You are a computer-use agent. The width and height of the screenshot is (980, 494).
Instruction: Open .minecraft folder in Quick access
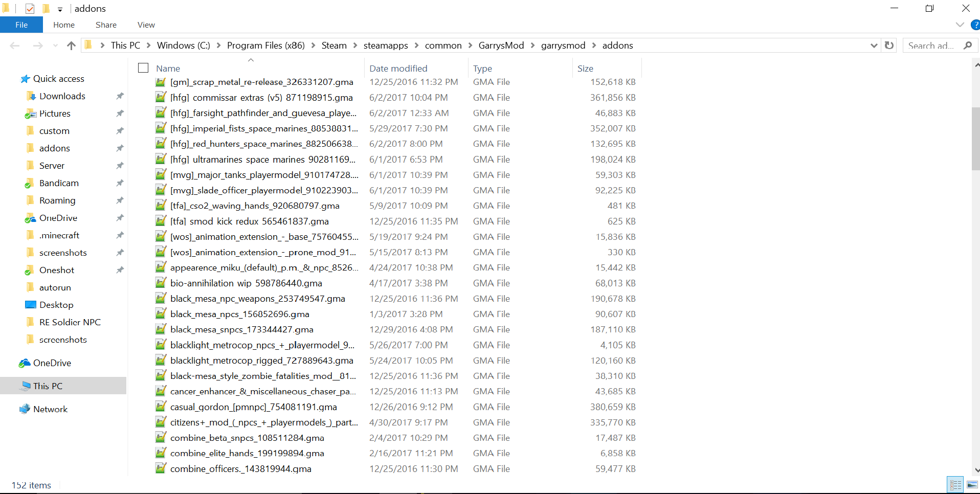tap(59, 235)
